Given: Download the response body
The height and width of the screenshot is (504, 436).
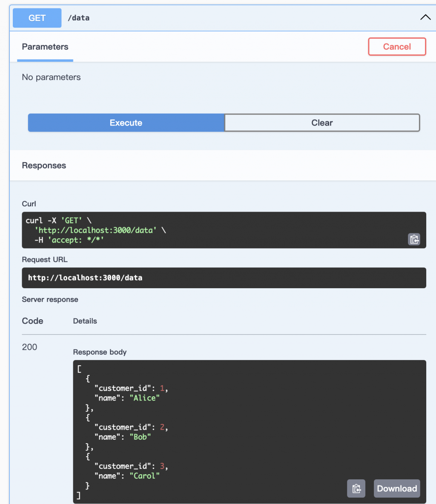Looking at the screenshot, I should (397, 488).
